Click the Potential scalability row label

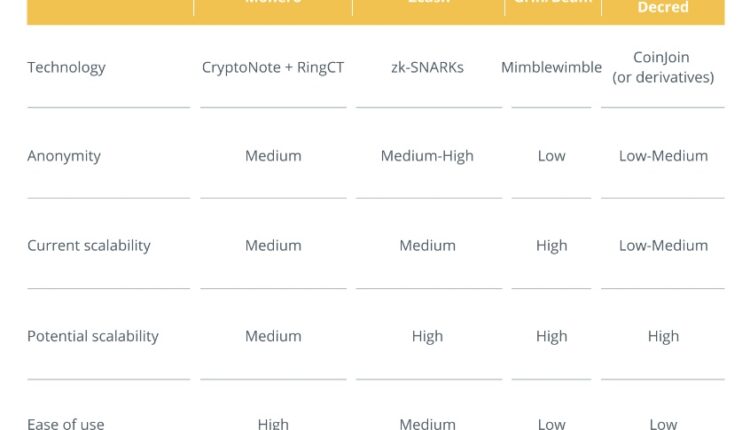tap(93, 336)
